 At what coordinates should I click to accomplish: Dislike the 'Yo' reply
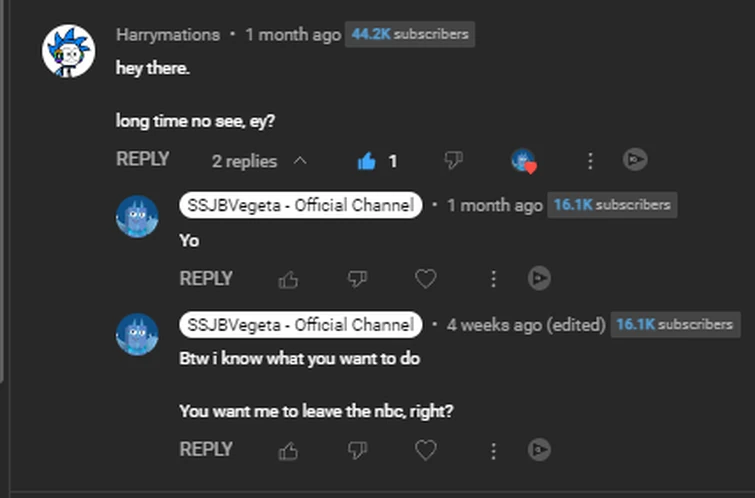(357, 279)
